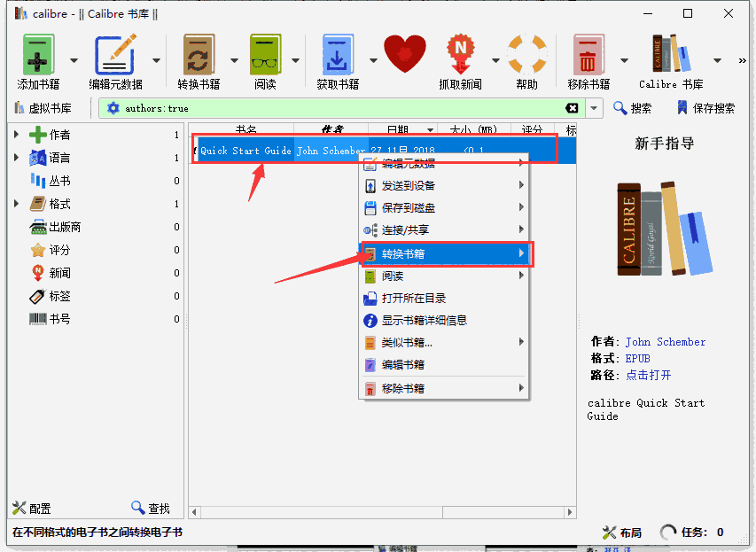Click the 获取书籍 download icon

(338, 54)
